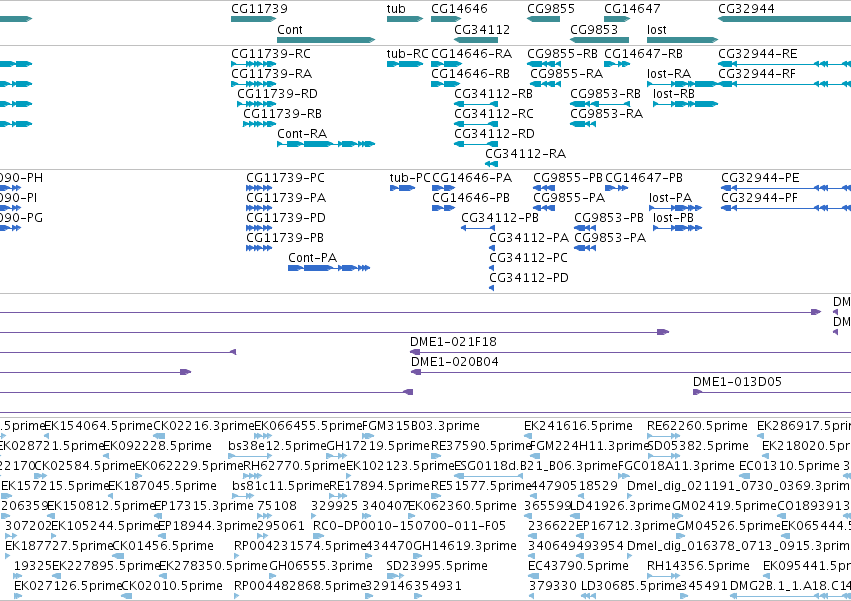Select transcript CG14647-RB
The height and width of the screenshot is (601, 851).
tap(617, 64)
